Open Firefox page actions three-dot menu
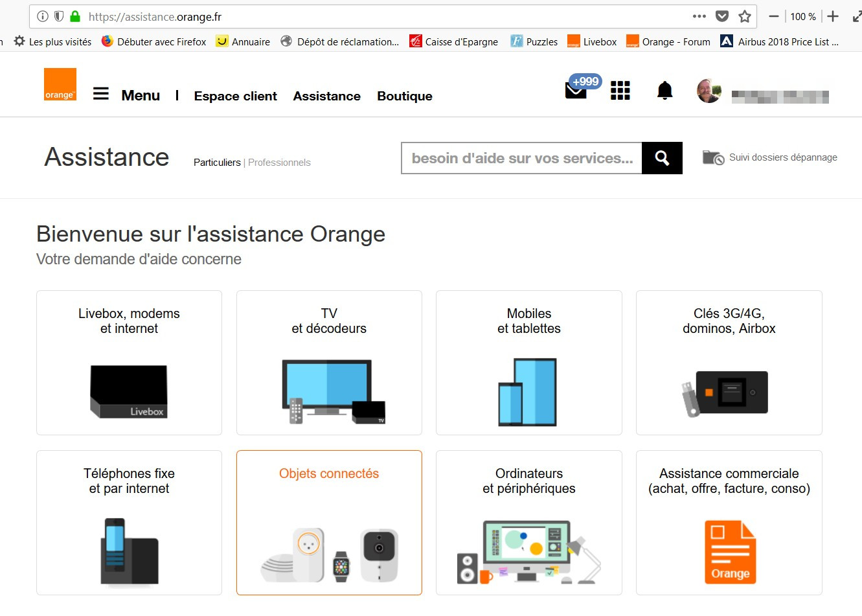This screenshot has width=862, height=616. click(699, 17)
